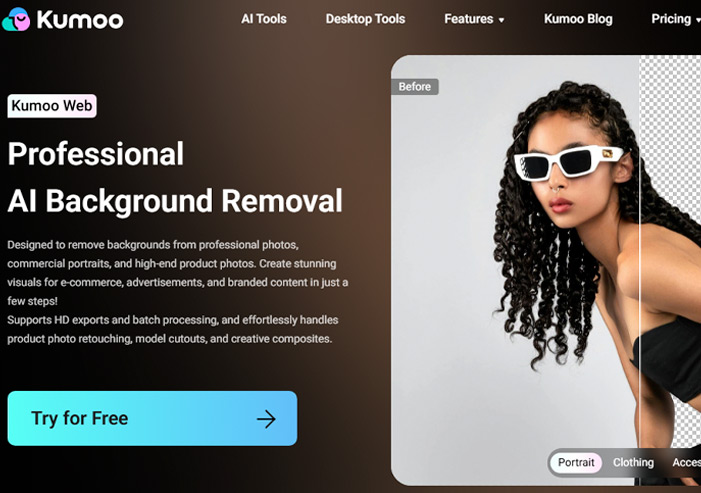The width and height of the screenshot is (701, 493).
Task: Expand the Features dropdown arrow
Action: pyautogui.click(x=501, y=20)
